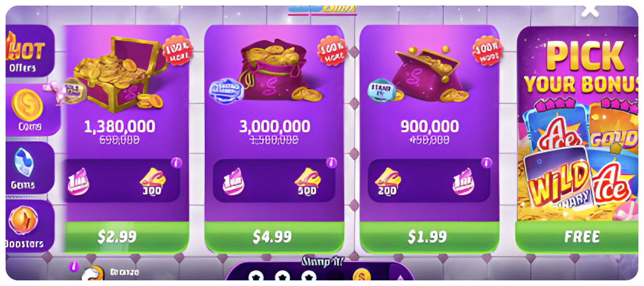Viewport: 644px width, 286px height.
Task: Open info icon on the $2.99 pack
Action: coord(176,163)
